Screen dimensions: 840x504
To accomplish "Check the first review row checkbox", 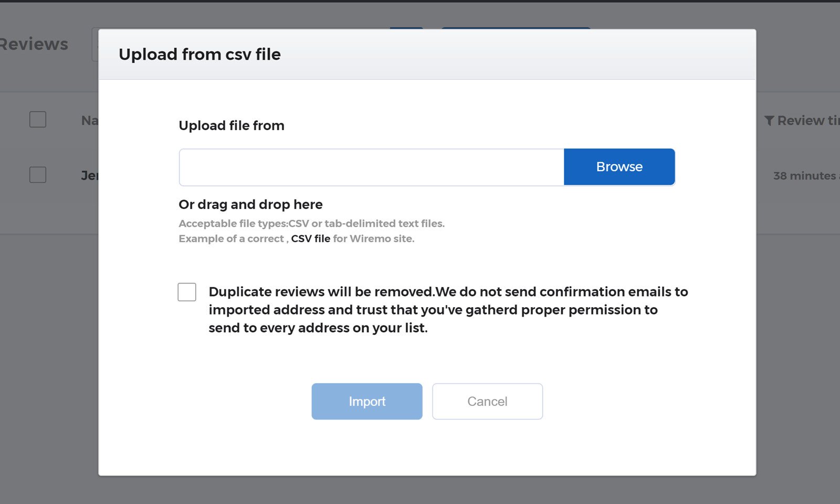I will [38, 175].
